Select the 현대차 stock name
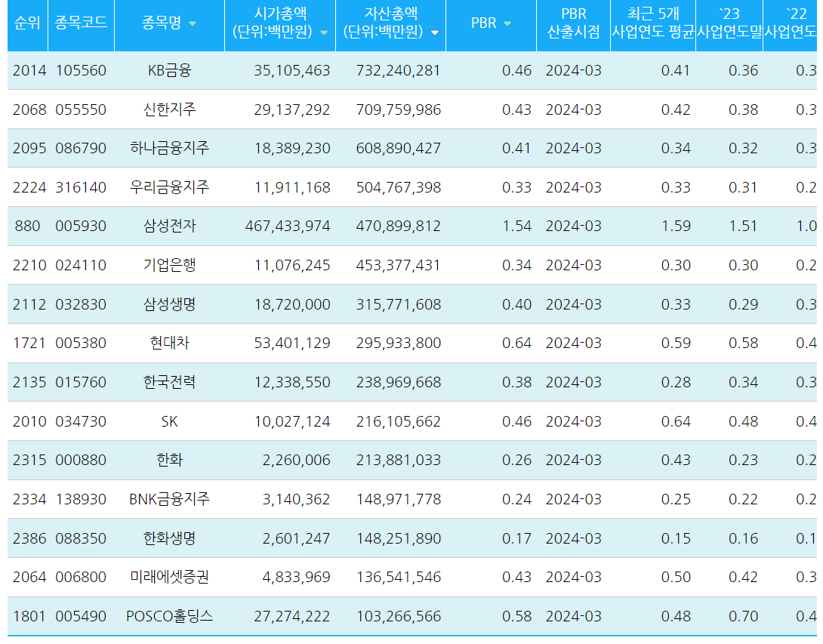Screen dimensions: 823x644 click(x=170, y=344)
